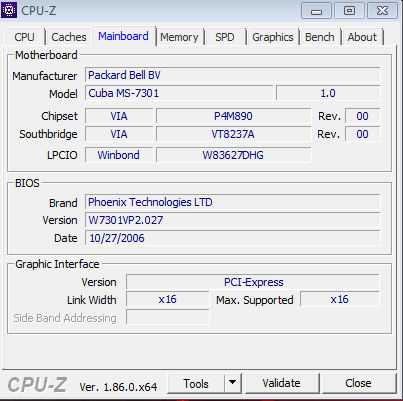Click the PCI-Express version field
This screenshot has width=403, height=401.
(x=253, y=282)
